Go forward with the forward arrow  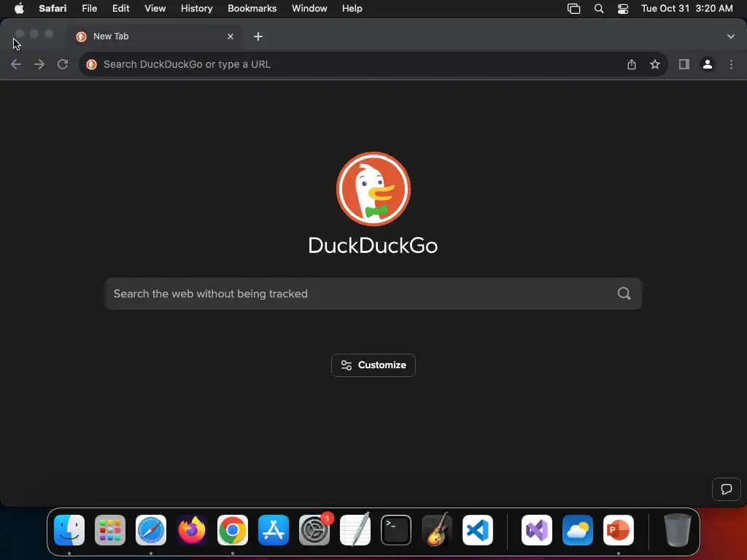(39, 64)
